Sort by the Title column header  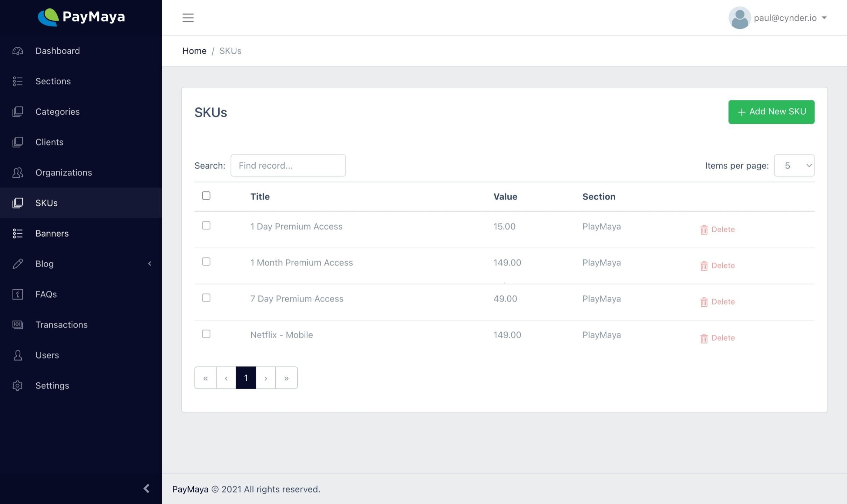point(260,197)
